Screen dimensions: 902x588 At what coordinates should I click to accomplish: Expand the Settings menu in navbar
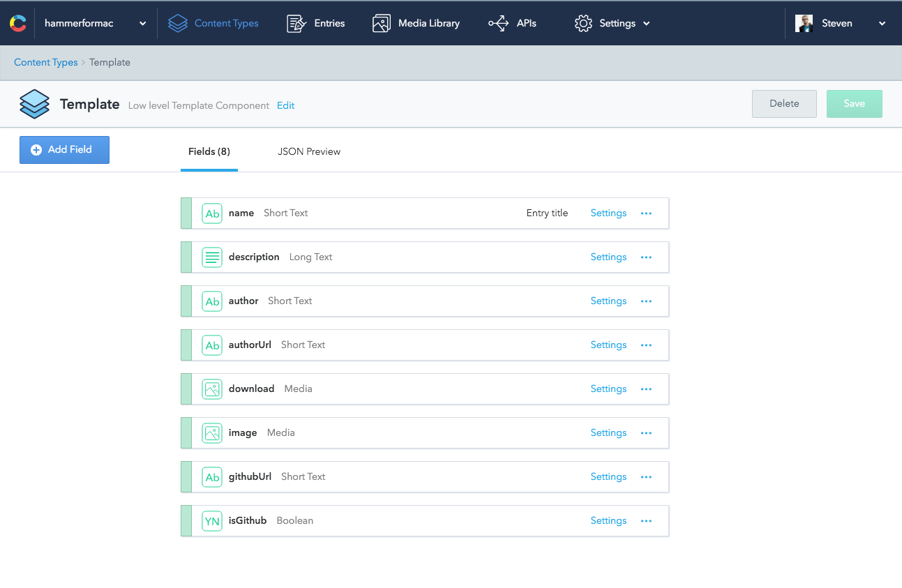612,23
